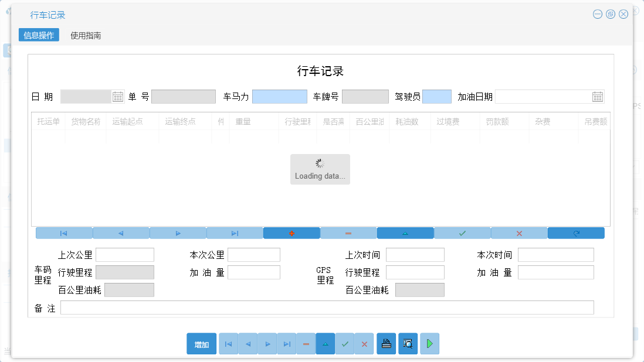Image resolution: width=644 pixels, height=362 pixels.
Task: Open the 加油日期 calendar picker
Action: point(598,96)
